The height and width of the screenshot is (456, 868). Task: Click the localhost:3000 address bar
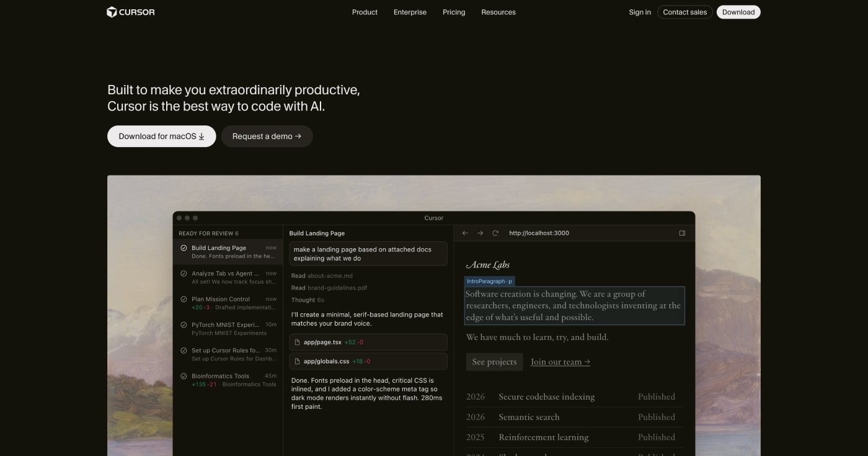pyautogui.click(x=539, y=233)
